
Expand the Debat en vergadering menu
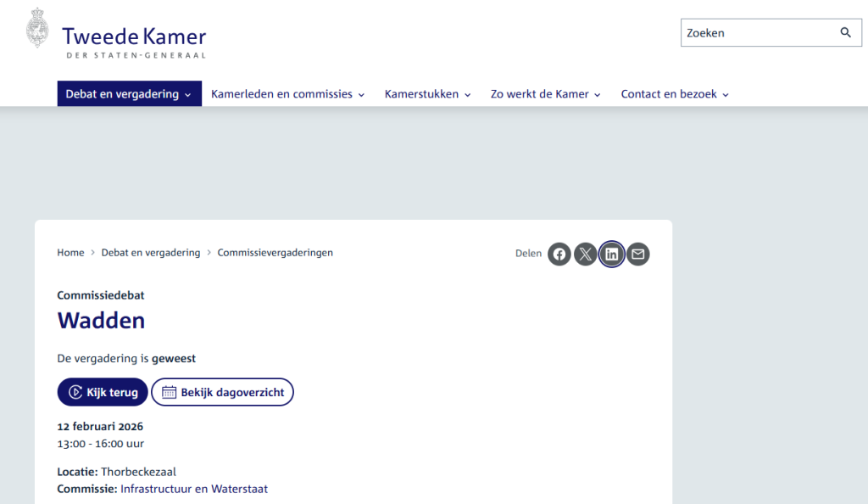pyautogui.click(x=129, y=94)
